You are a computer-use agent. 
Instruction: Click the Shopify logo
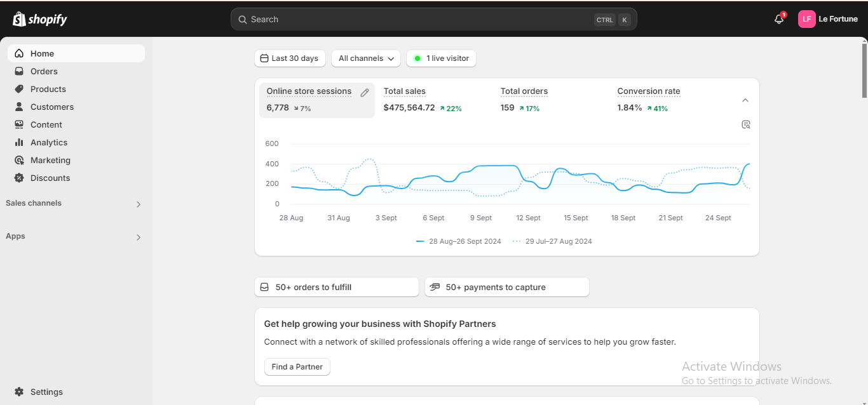(x=39, y=19)
